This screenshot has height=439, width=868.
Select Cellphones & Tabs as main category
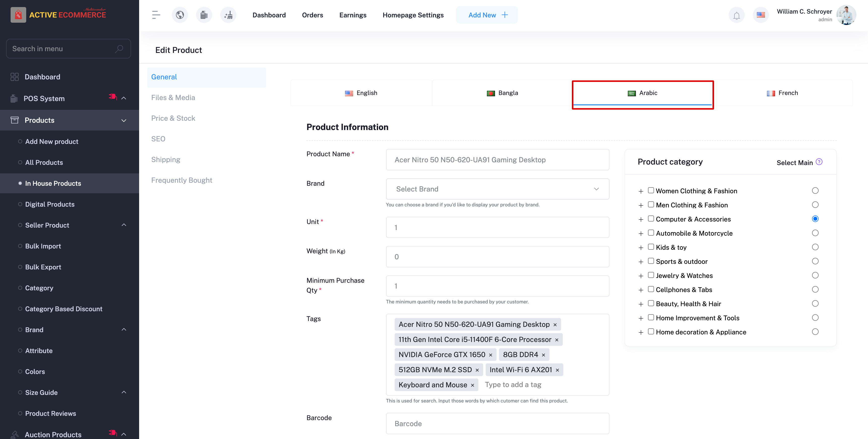point(815,289)
